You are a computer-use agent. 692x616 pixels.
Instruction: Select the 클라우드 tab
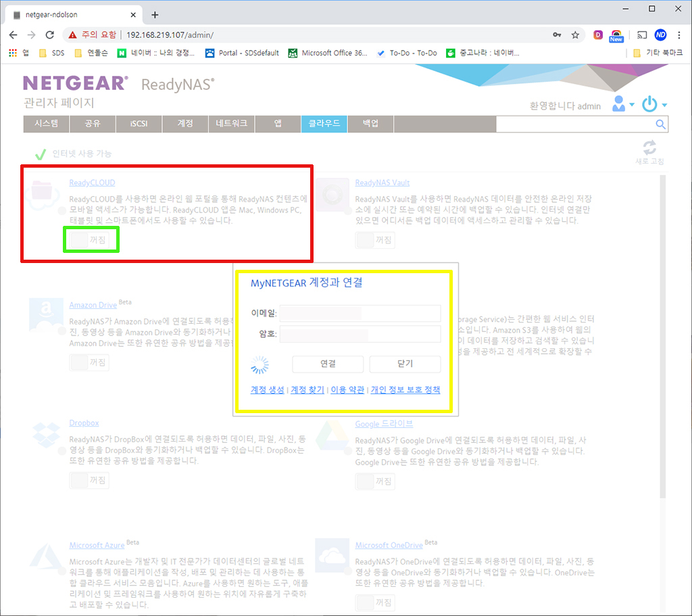[x=324, y=124]
